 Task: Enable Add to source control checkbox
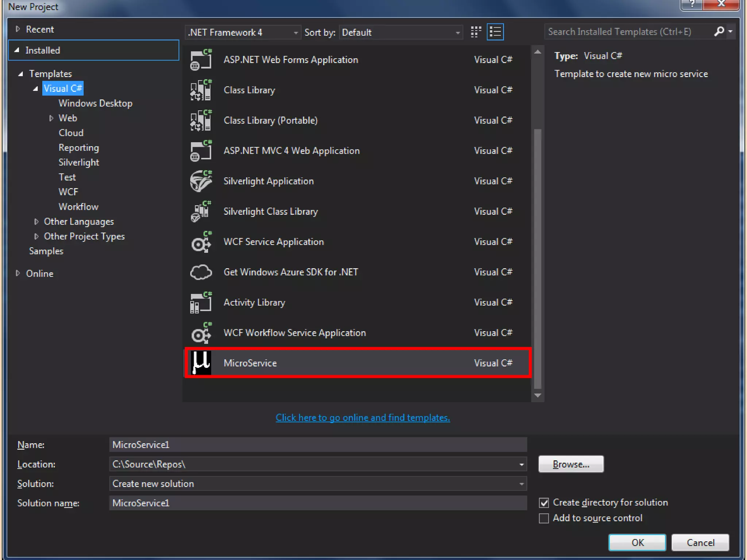(544, 518)
